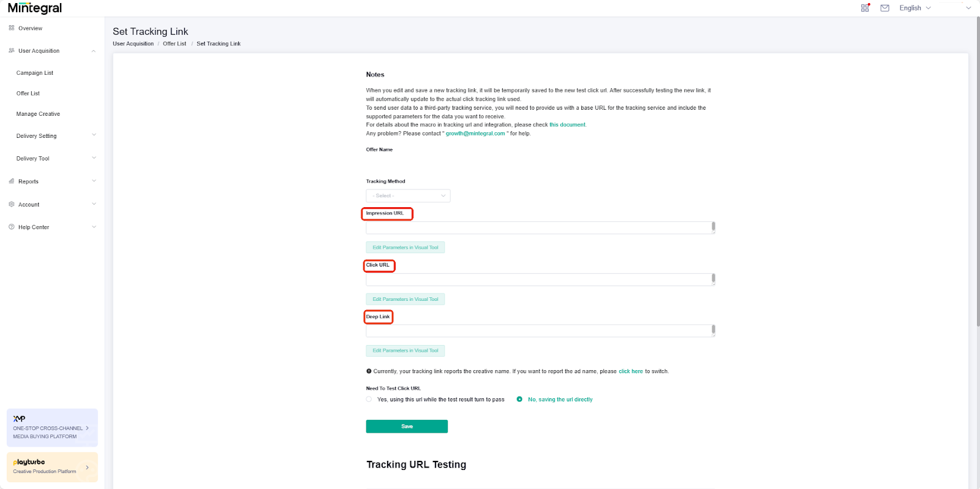Click the green Save button
Viewport: 980px width, 489px height.
click(407, 426)
